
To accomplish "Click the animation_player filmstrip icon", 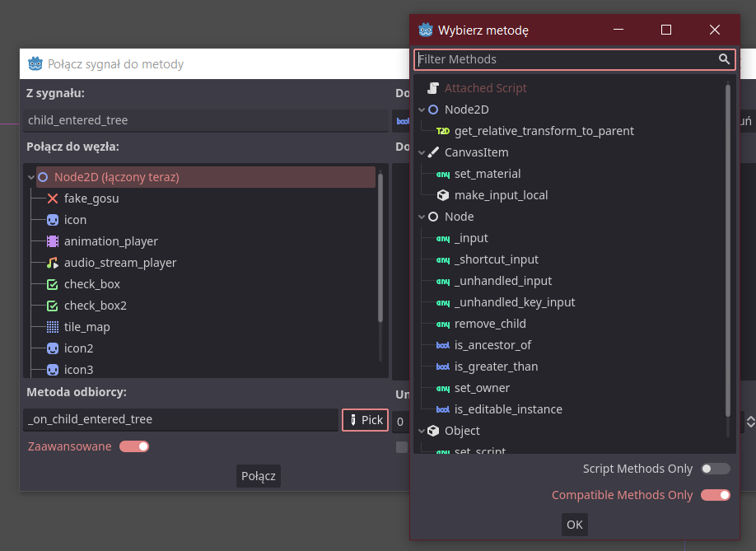I will coord(53,241).
